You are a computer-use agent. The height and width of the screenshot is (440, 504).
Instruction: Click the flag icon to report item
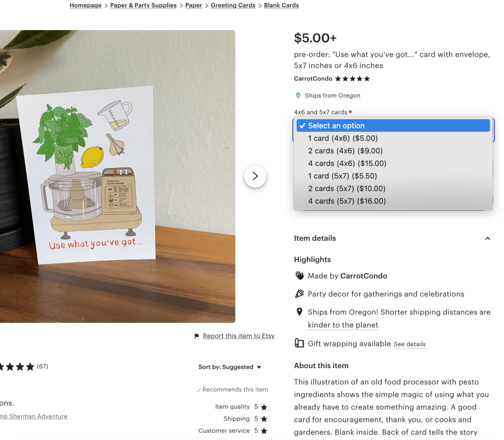click(x=197, y=336)
